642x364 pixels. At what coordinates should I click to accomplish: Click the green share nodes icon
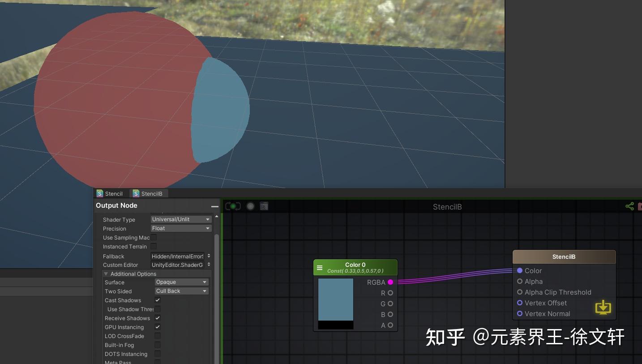pyautogui.click(x=629, y=206)
